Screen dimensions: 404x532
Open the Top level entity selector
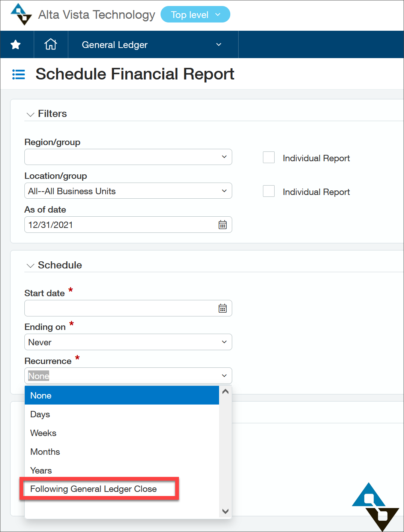[195, 15]
